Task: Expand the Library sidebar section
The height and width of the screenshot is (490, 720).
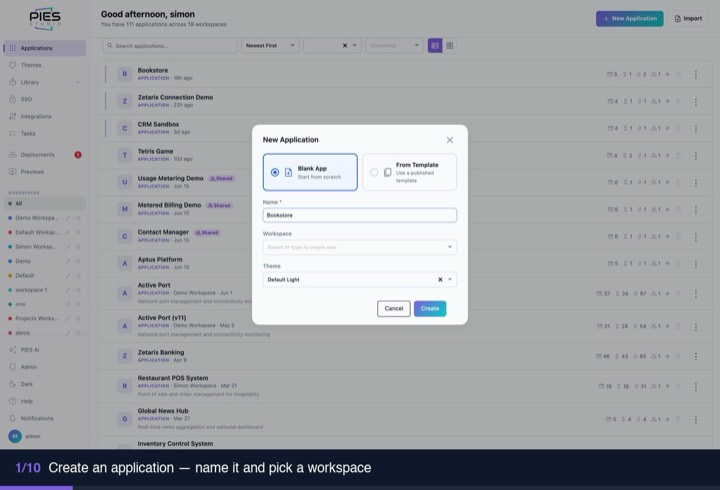Action: tap(45, 82)
